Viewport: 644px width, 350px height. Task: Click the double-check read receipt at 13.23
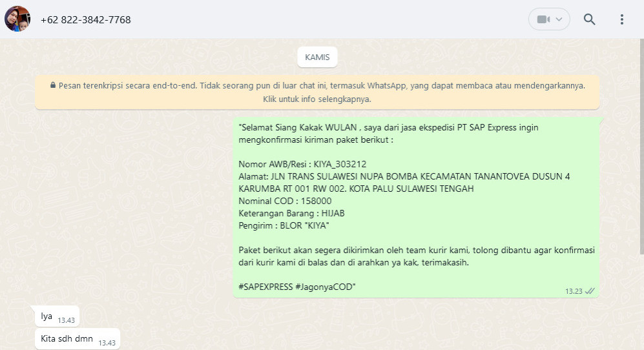coord(590,291)
